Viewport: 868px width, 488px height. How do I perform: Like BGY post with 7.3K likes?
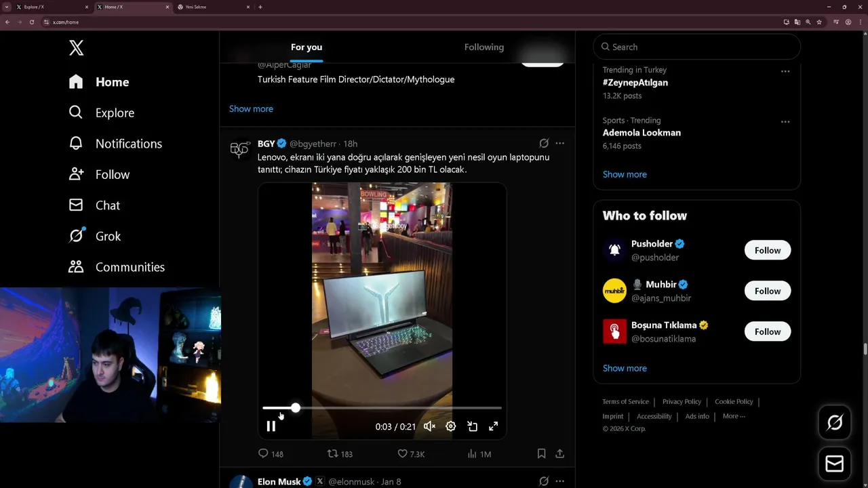pyautogui.click(x=411, y=453)
